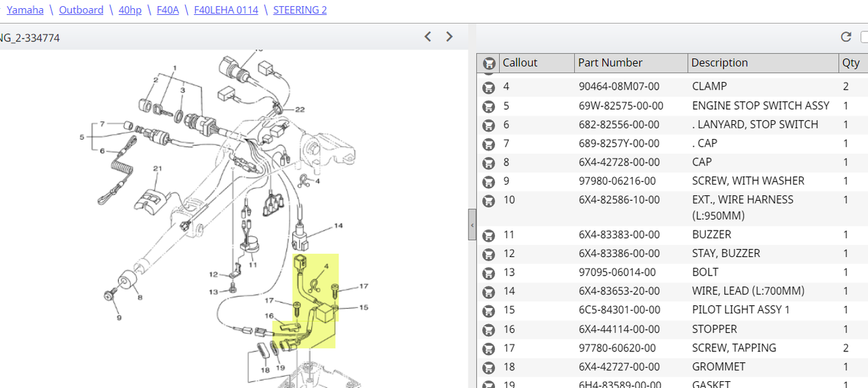This screenshot has width=868, height=388.
Task: Add SCREW, TAPPING to cart
Action: pyautogui.click(x=488, y=349)
